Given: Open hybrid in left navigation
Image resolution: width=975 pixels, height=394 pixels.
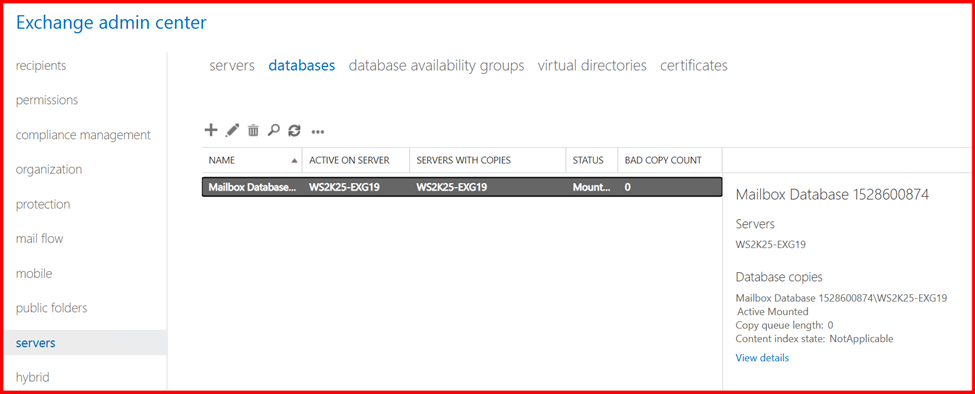Looking at the screenshot, I should [32, 377].
